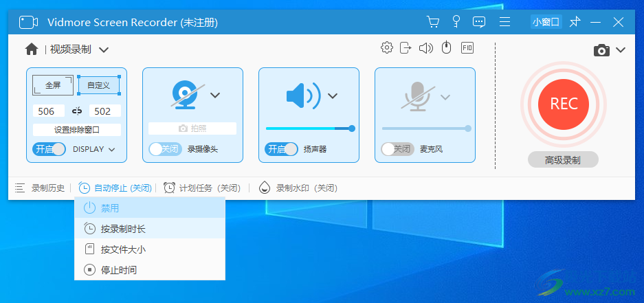Open recording settings gear icon

tap(386, 47)
